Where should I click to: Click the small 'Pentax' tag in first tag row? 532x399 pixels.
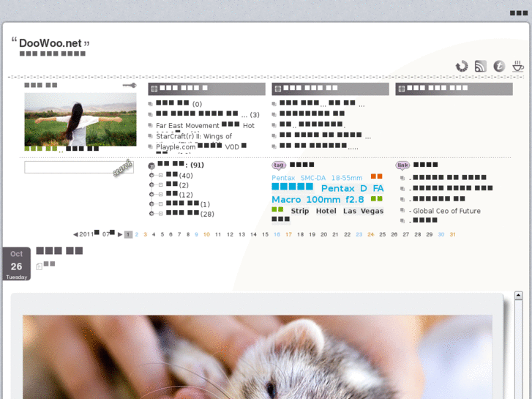283,178
